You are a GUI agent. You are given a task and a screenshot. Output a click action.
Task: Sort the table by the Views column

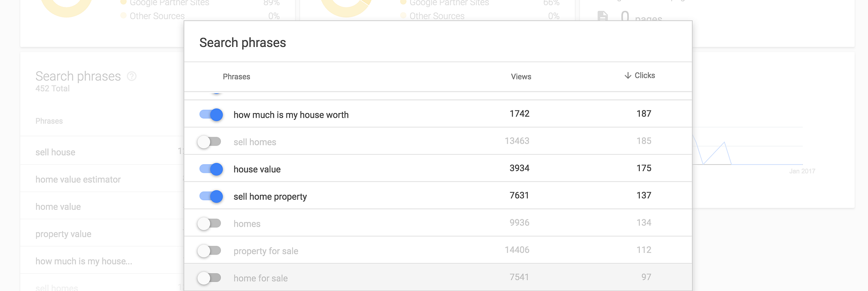pyautogui.click(x=521, y=77)
